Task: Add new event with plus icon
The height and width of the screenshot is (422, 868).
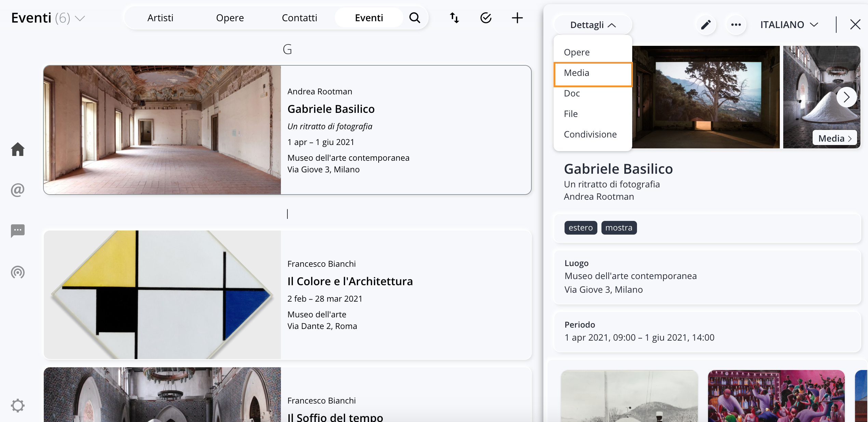Action: pyautogui.click(x=517, y=18)
